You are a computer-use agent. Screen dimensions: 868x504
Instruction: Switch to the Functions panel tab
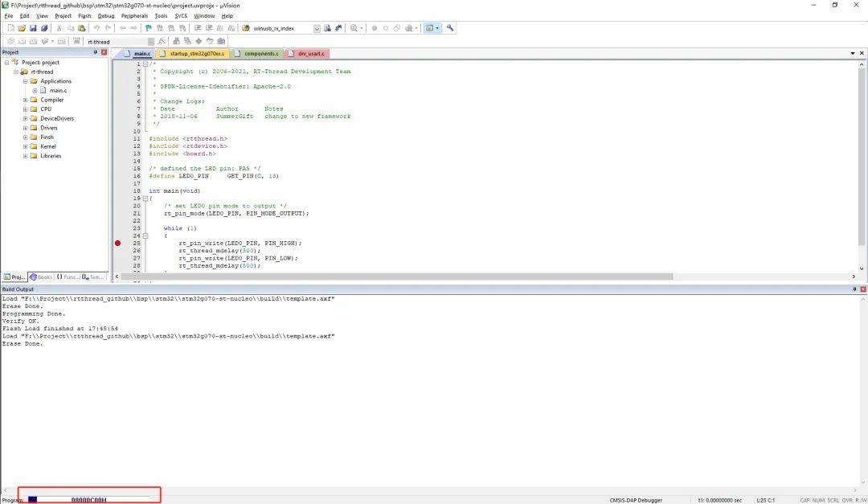(68, 277)
